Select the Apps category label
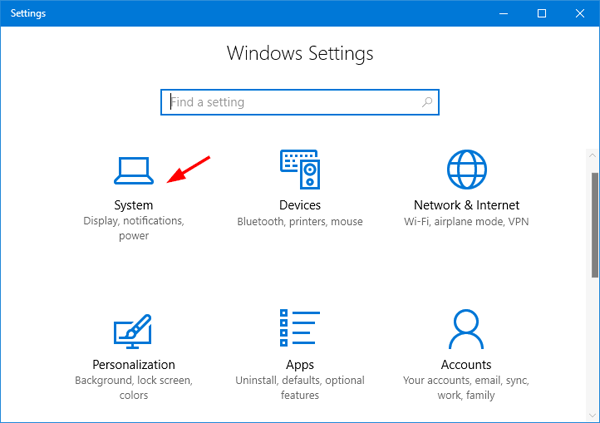 point(299,365)
